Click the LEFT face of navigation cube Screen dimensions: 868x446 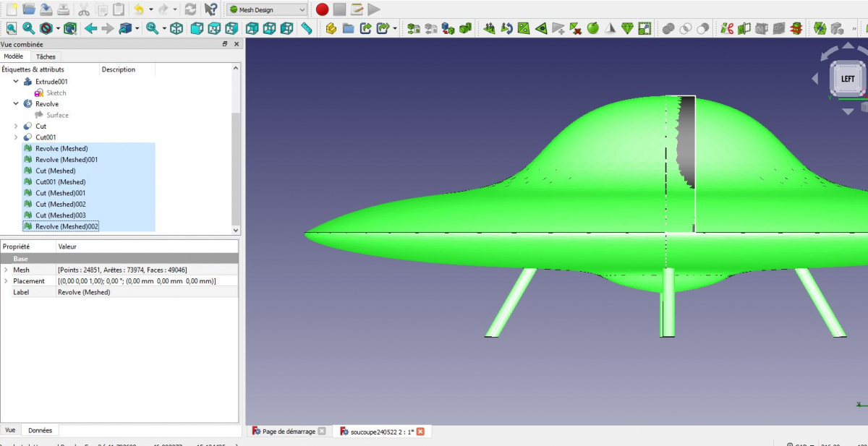click(848, 79)
